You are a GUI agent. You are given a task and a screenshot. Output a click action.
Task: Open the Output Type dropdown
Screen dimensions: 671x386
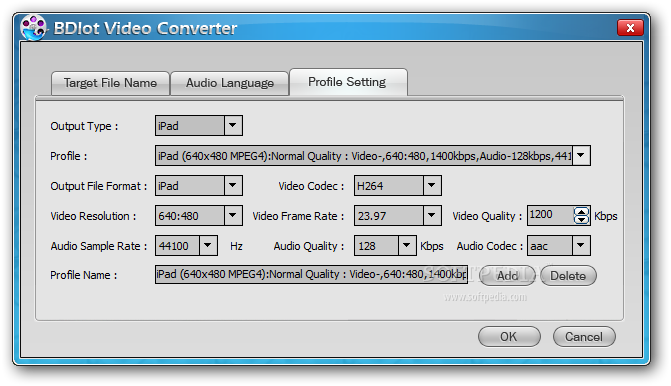coord(233,126)
